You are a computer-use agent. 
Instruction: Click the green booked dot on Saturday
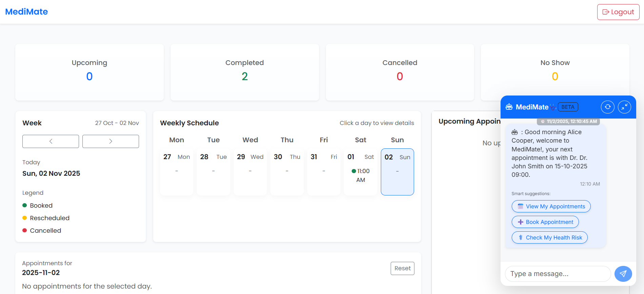click(x=354, y=171)
